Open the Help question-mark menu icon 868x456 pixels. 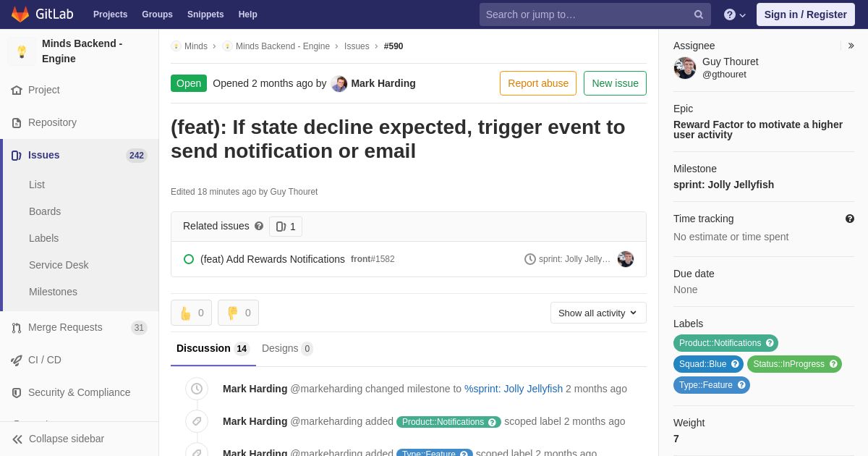pyautogui.click(x=730, y=14)
